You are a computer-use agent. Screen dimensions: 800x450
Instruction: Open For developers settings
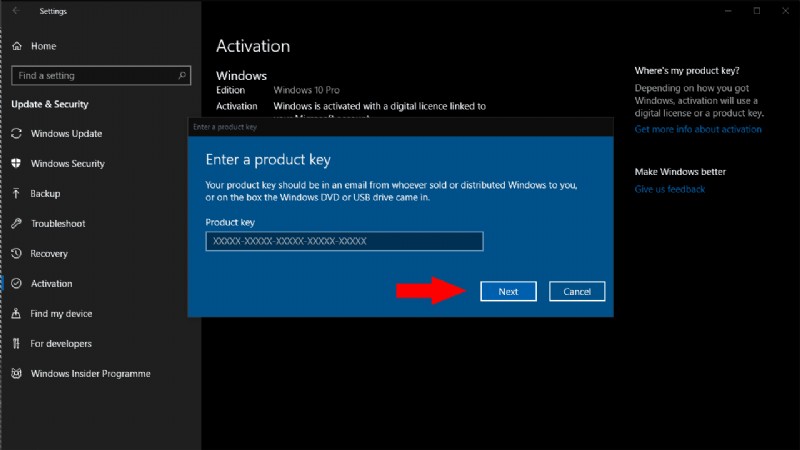(x=61, y=343)
